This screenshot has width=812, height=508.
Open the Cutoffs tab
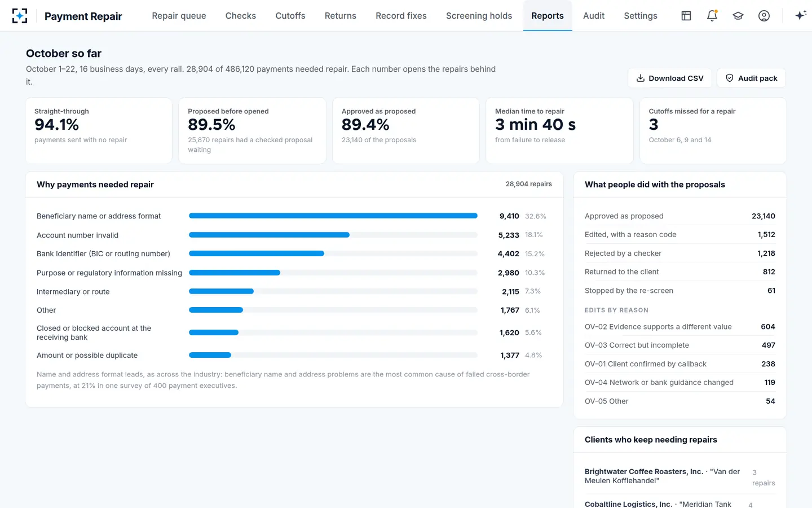290,16
